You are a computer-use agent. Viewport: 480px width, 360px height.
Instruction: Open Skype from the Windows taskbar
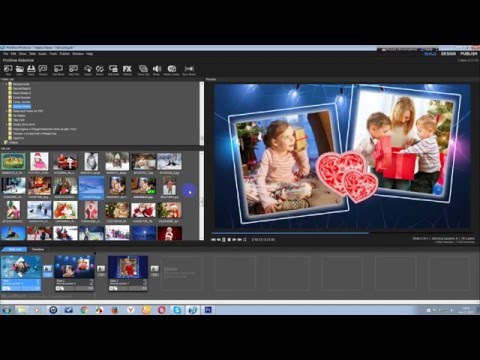pos(177,310)
